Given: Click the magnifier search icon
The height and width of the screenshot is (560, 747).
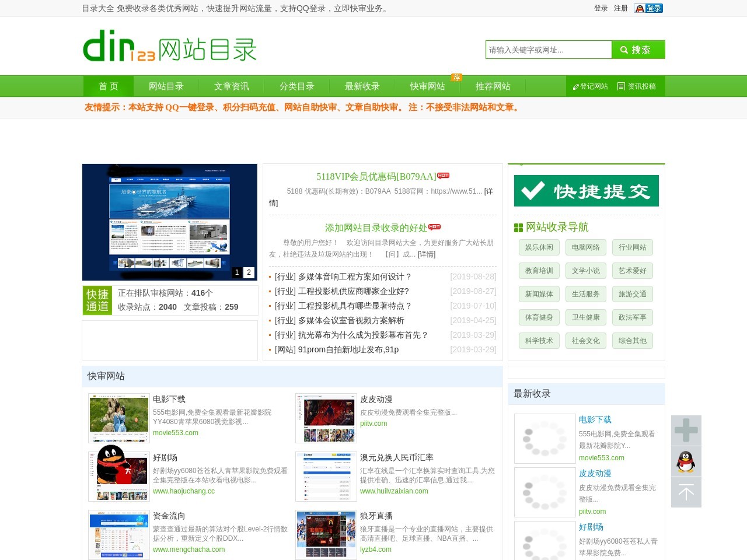Looking at the screenshot, I should tap(624, 50).
